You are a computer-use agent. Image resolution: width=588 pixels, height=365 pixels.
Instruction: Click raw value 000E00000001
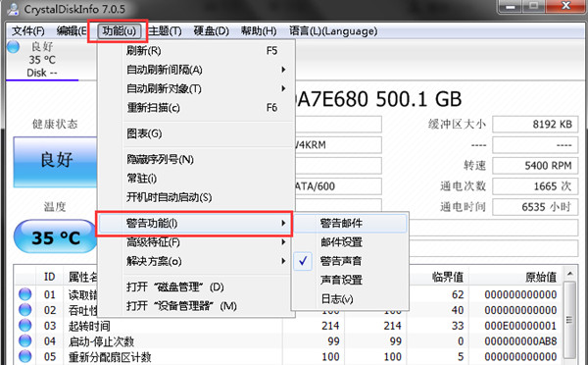click(520, 326)
